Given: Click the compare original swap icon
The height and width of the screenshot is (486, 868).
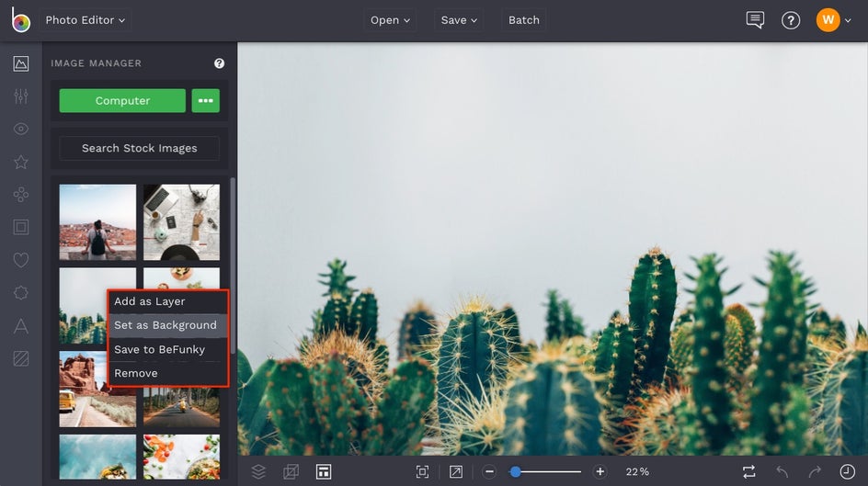Looking at the screenshot, I should click(749, 471).
